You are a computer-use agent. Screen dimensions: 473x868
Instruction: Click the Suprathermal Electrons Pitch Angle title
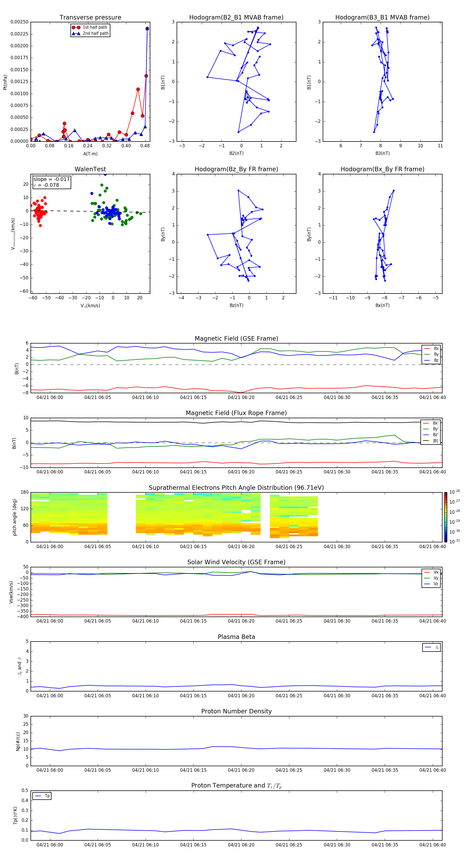pyautogui.click(x=236, y=488)
